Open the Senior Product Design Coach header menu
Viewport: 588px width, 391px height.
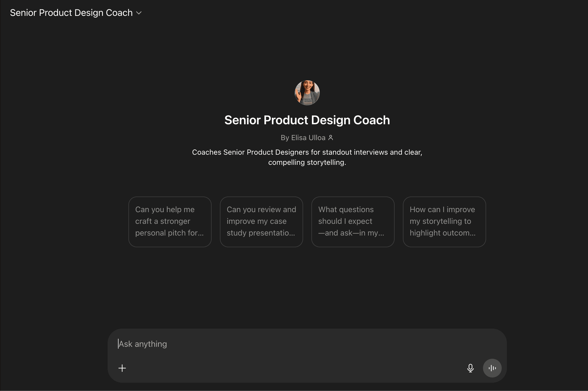click(x=71, y=13)
